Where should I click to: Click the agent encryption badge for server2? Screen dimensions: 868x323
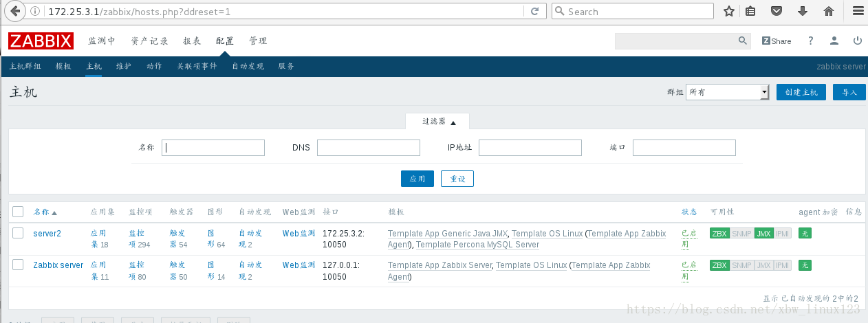tap(805, 234)
